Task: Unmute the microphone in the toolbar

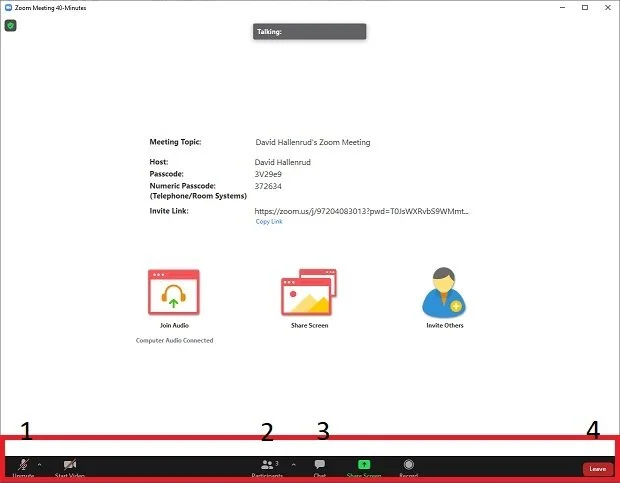Action: [x=23, y=467]
